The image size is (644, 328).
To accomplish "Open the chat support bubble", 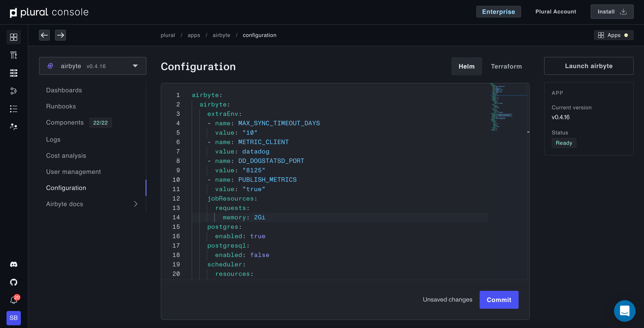I will click(624, 311).
